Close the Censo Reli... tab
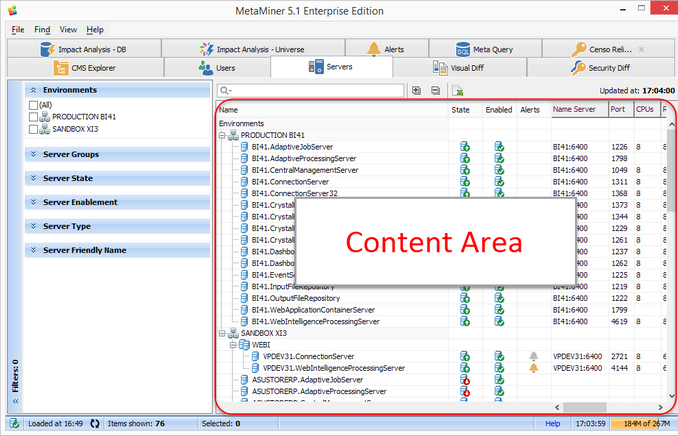678x436 pixels. (641, 49)
